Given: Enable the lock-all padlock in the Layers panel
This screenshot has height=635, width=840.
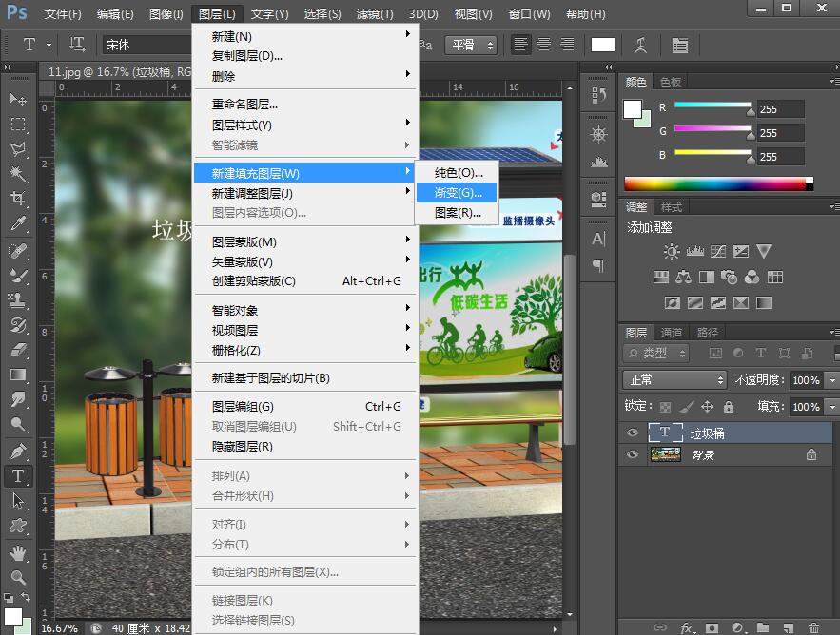Looking at the screenshot, I should click(728, 407).
